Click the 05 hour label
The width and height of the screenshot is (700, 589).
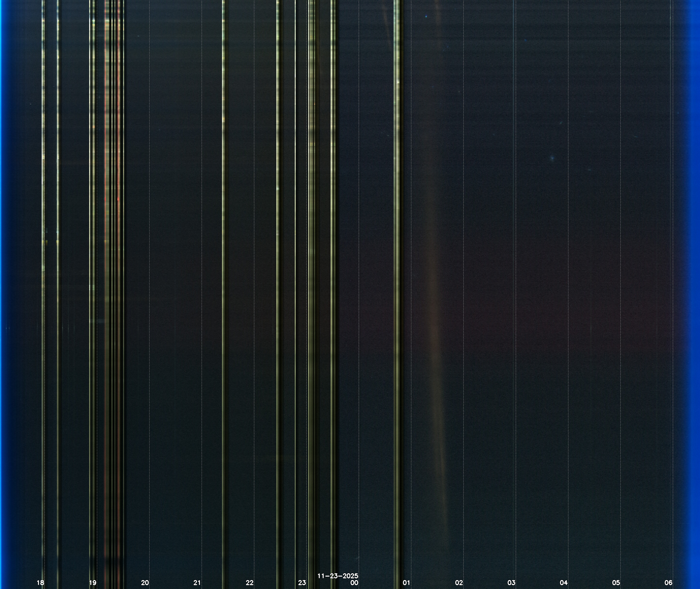coord(616,583)
